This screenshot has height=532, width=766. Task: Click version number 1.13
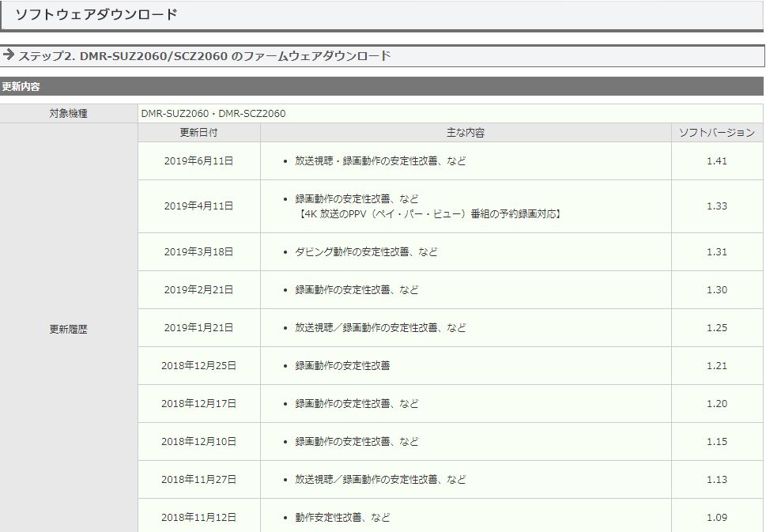click(x=717, y=479)
